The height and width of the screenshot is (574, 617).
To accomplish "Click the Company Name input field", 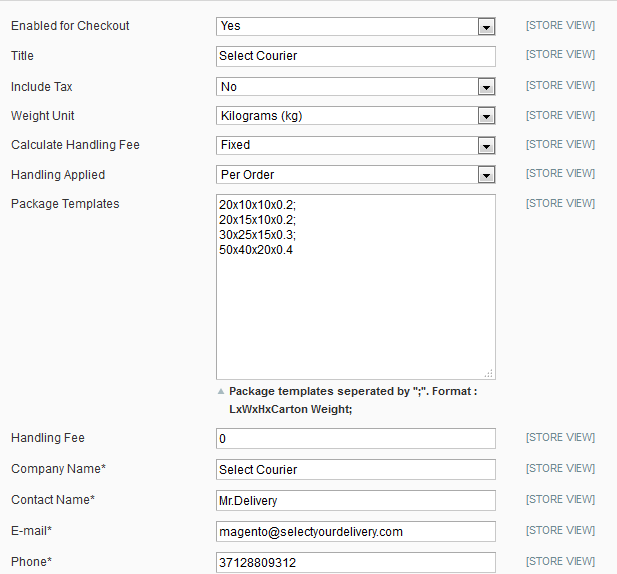I will coord(355,469).
